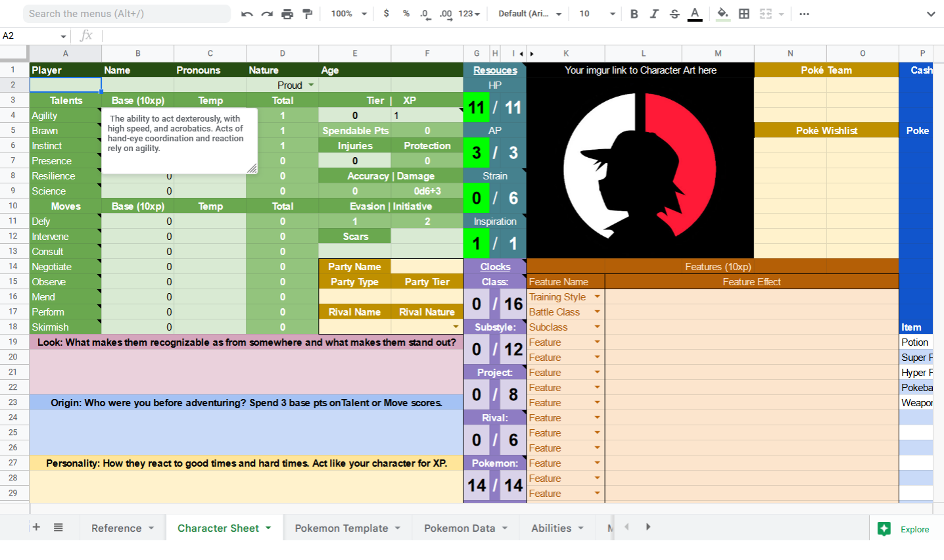
Task: Expand the Battle Class dropdown
Action: pyautogui.click(x=598, y=312)
